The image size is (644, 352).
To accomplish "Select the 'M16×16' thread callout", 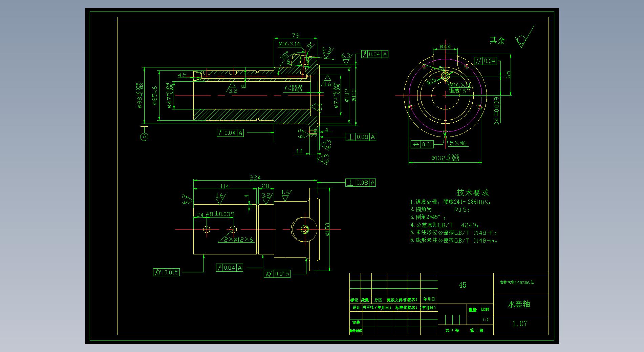I will coord(289,44).
